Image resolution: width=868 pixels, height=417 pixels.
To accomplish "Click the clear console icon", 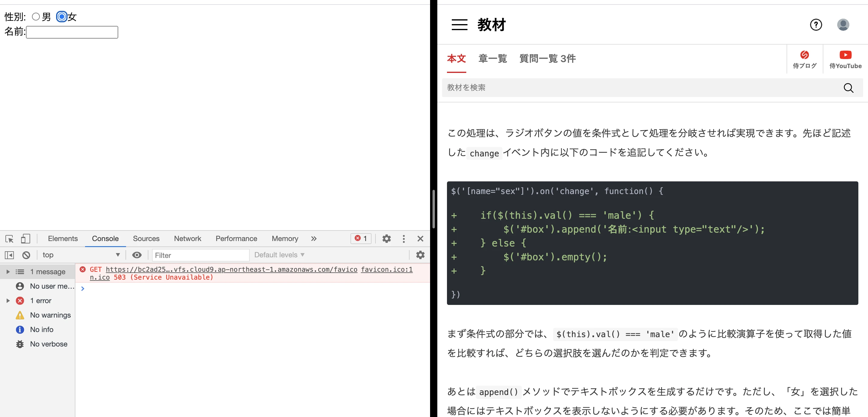I will click(x=26, y=255).
